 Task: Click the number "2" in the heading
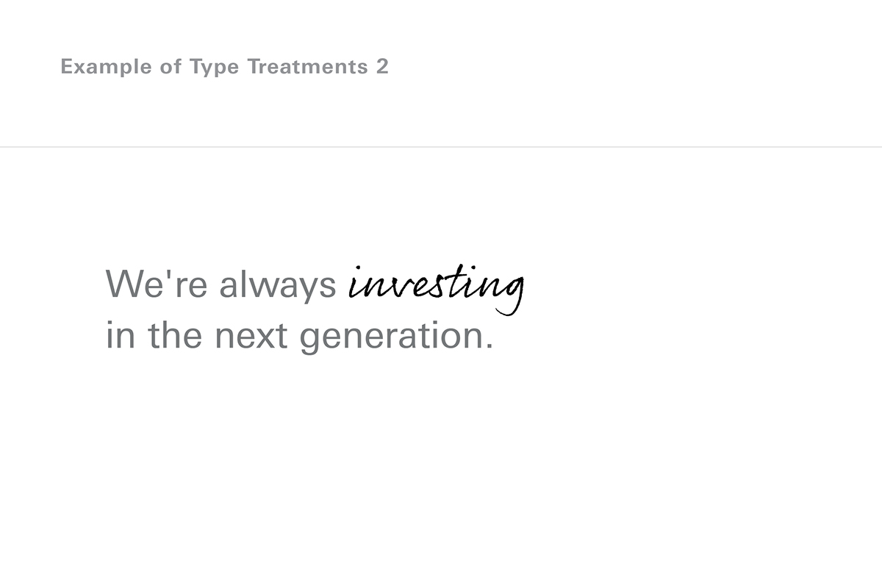(x=382, y=67)
